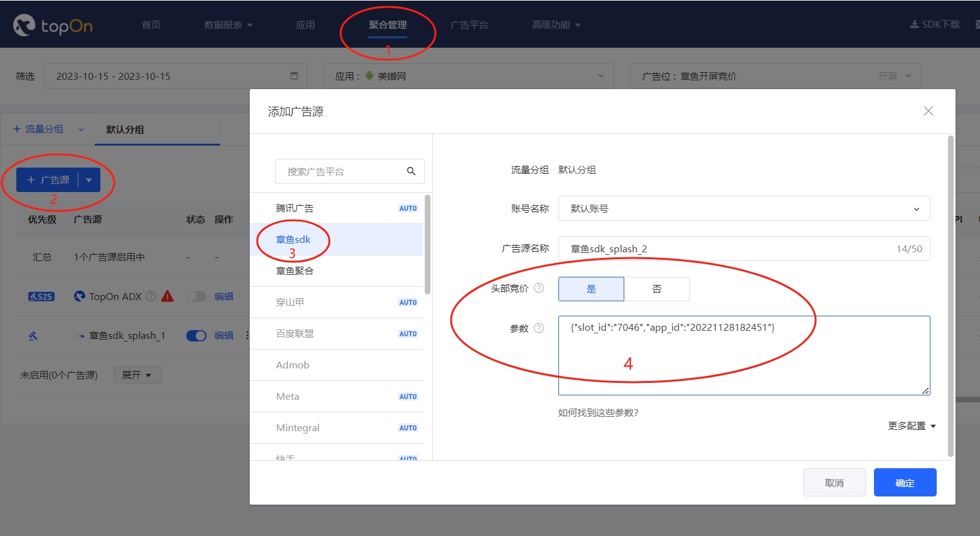Click 广告源名称 input field
Screen dimensions: 980x536
click(x=744, y=249)
